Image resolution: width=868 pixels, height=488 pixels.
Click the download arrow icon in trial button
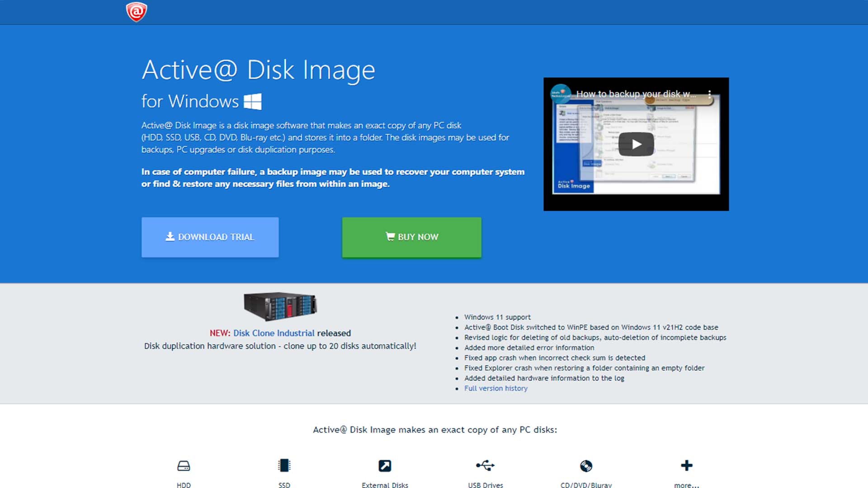click(x=170, y=235)
